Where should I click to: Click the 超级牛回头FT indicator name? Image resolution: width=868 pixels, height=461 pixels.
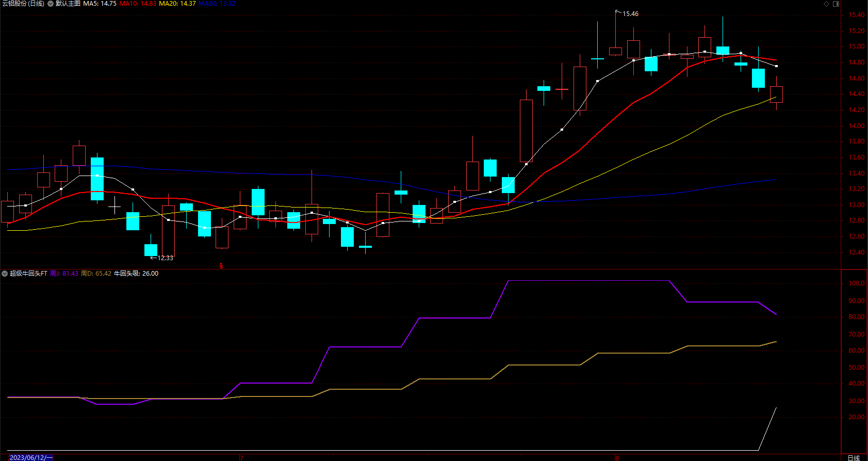pyautogui.click(x=28, y=274)
